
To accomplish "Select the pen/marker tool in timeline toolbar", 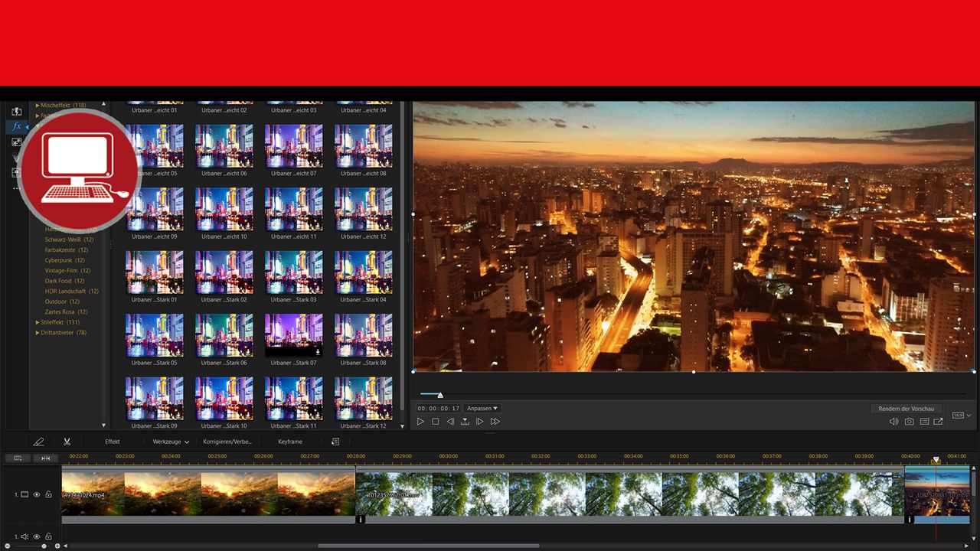I will [x=39, y=442].
